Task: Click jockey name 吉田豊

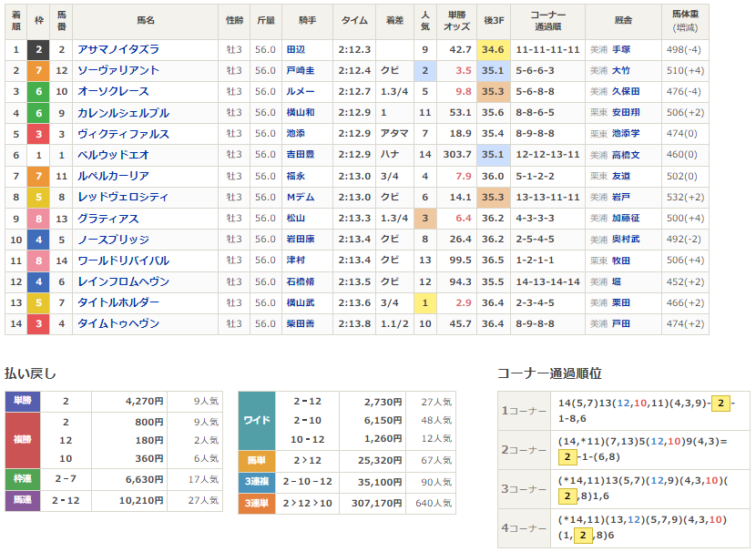Action: pos(301,154)
